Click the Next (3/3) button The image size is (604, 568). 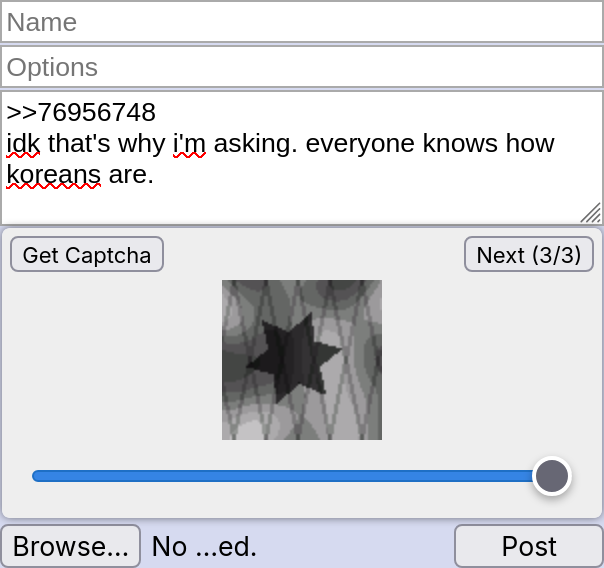click(528, 254)
